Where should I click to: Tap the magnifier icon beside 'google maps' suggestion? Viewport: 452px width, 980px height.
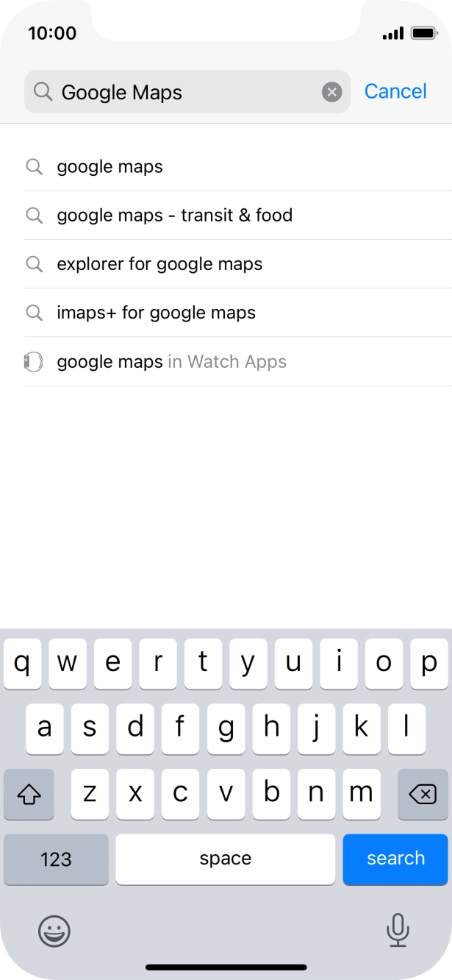pos(34,166)
